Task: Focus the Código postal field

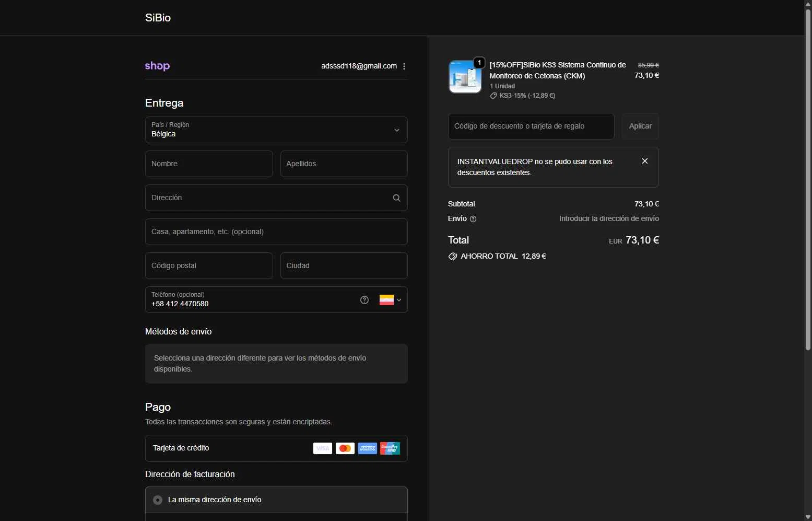Action: [209, 265]
